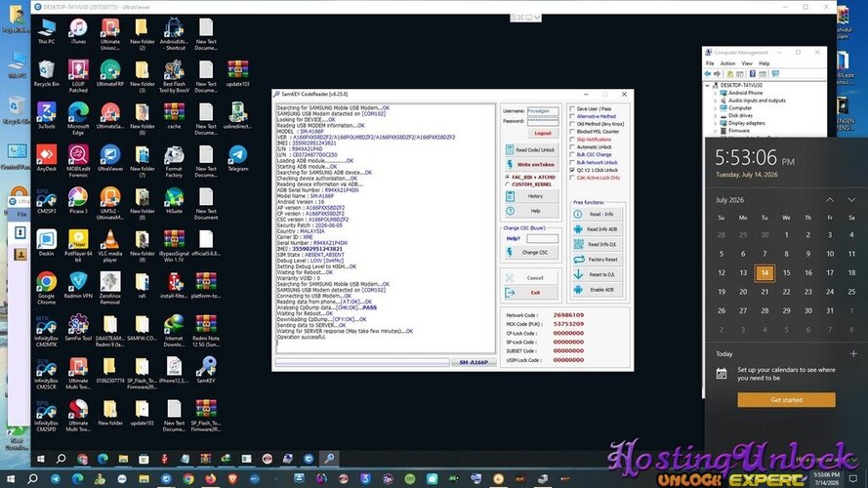Viewport: 868px width, 488px height.
Task: Click Back arrow in Computer Management toolbar
Action: pyautogui.click(x=708, y=73)
